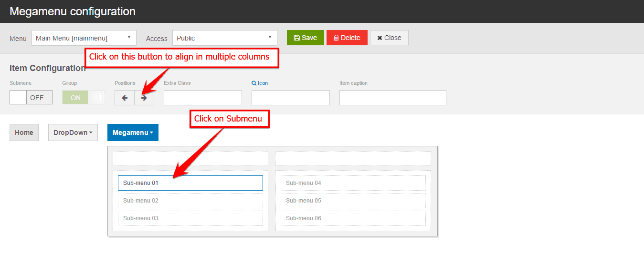The width and height of the screenshot is (644, 265).
Task: Open the Access Public dropdown
Action: pos(224,38)
